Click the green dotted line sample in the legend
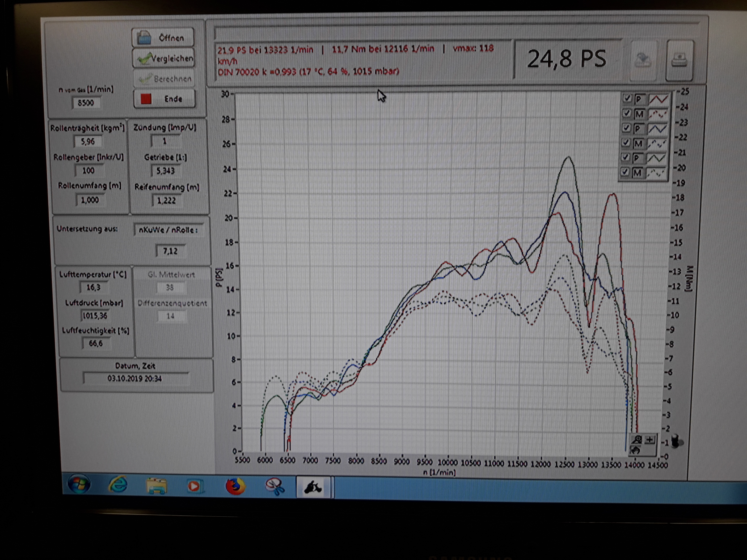Image resolution: width=747 pixels, height=560 pixels. [x=655, y=173]
